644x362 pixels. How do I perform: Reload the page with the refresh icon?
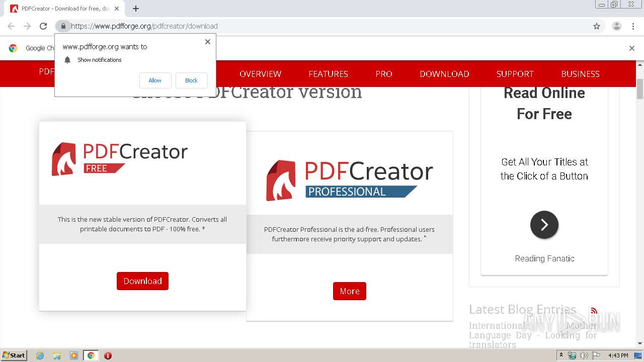coord(43,26)
